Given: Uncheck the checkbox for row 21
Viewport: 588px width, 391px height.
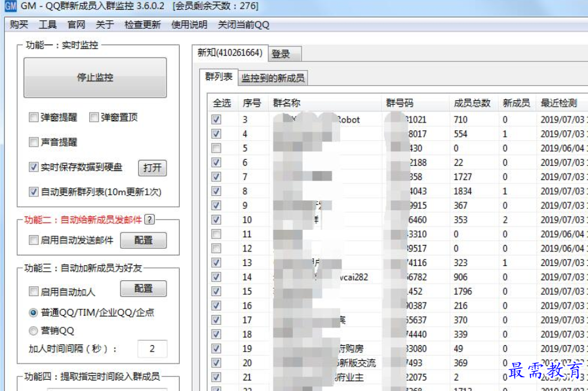Looking at the screenshot, I should pyautogui.click(x=216, y=377).
